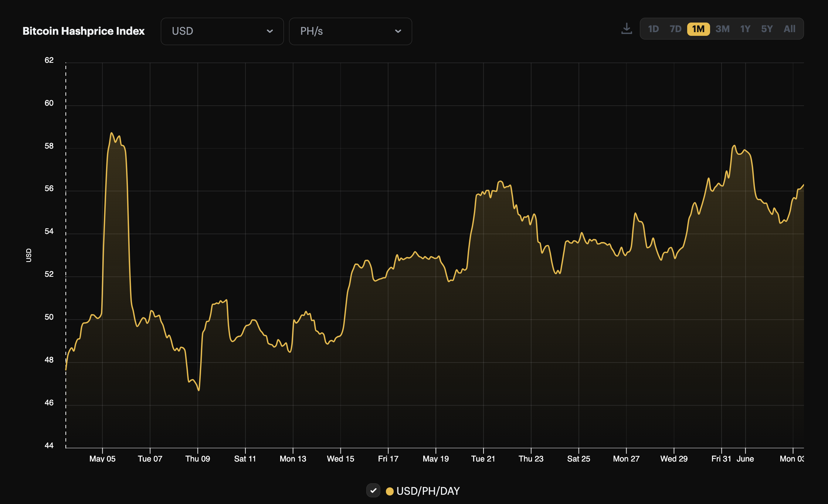
Task: Expand the currency selector chevron
Action: click(269, 31)
